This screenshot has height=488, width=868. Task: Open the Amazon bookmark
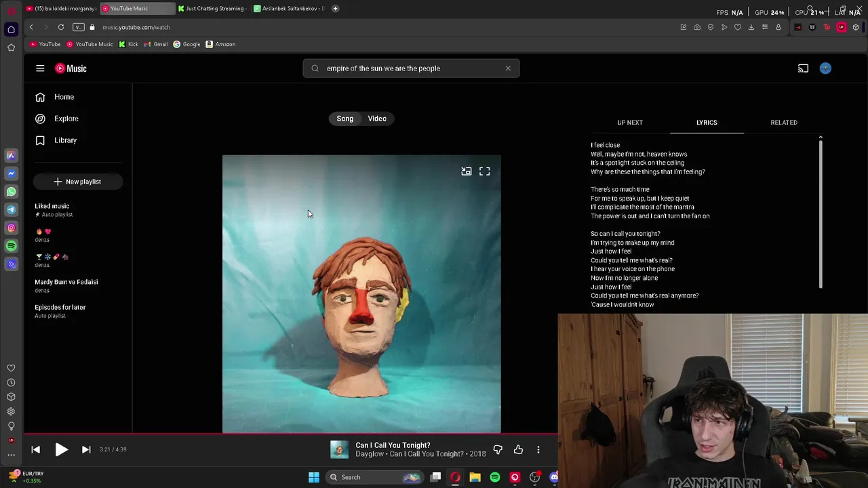click(220, 44)
